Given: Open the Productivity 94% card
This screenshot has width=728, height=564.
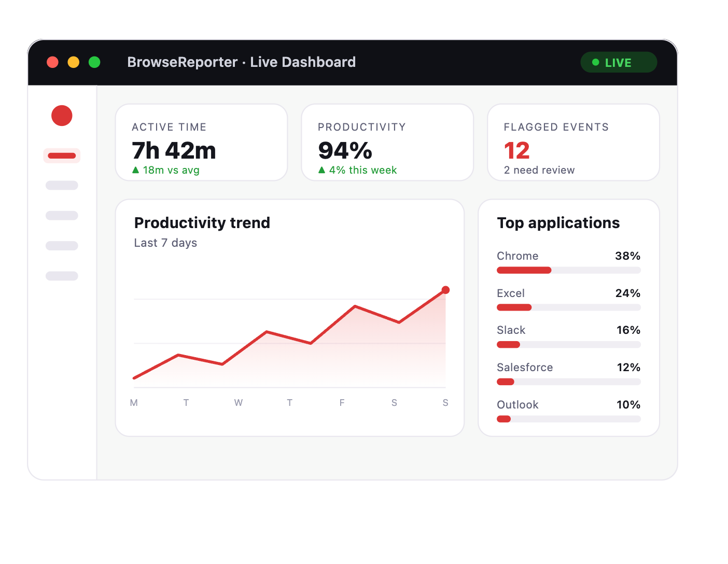Looking at the screenshot, I should (x=387, y=143).
